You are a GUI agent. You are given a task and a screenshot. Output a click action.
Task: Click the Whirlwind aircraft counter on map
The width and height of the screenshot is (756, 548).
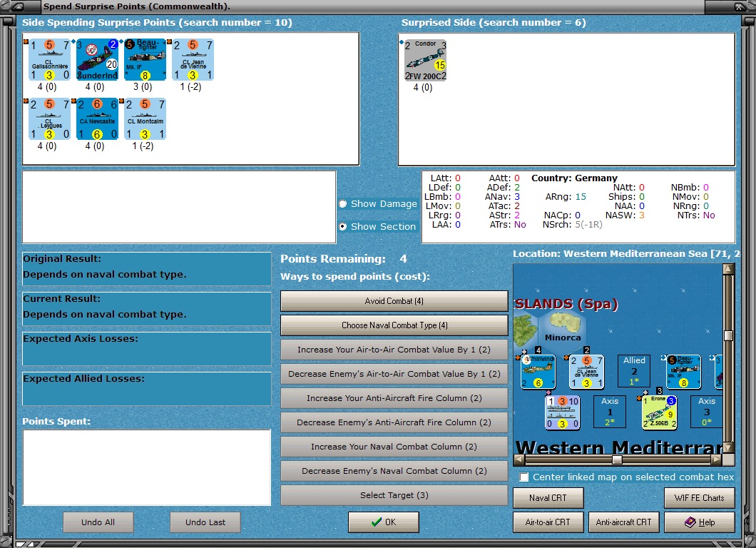point(538,372)
